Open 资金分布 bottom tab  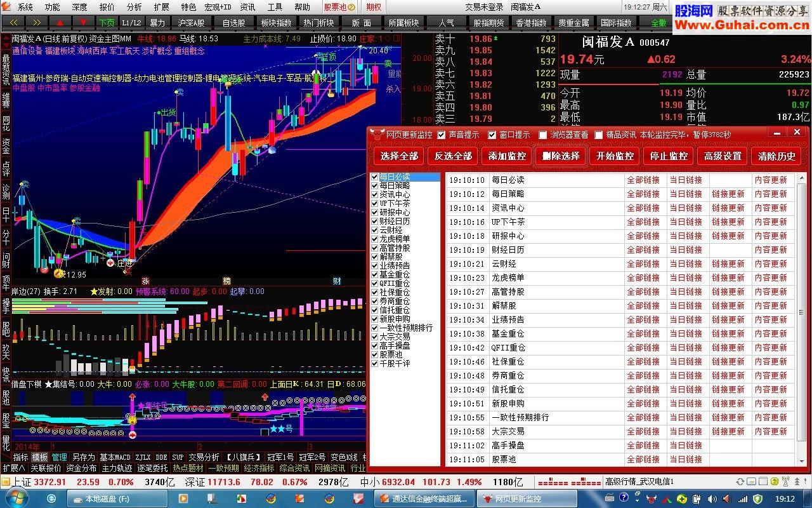(x=81, y=468)
